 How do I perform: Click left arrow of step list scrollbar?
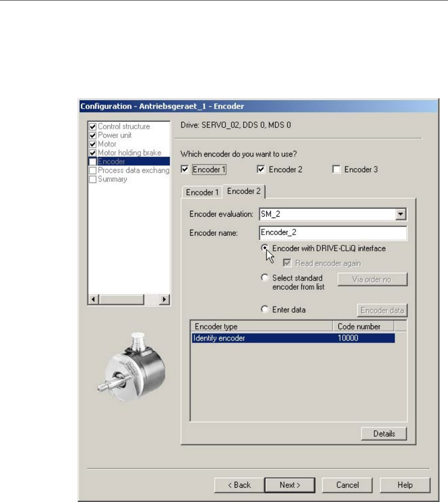[93, 299]
